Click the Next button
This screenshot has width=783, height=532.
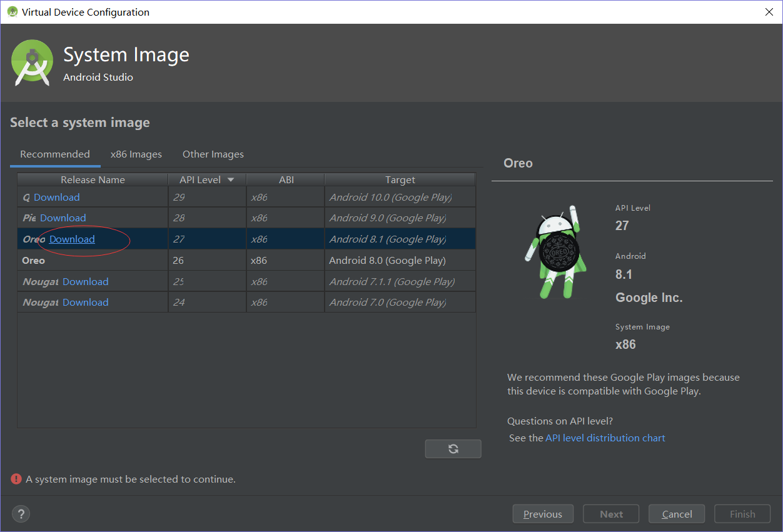coord(611,514)
